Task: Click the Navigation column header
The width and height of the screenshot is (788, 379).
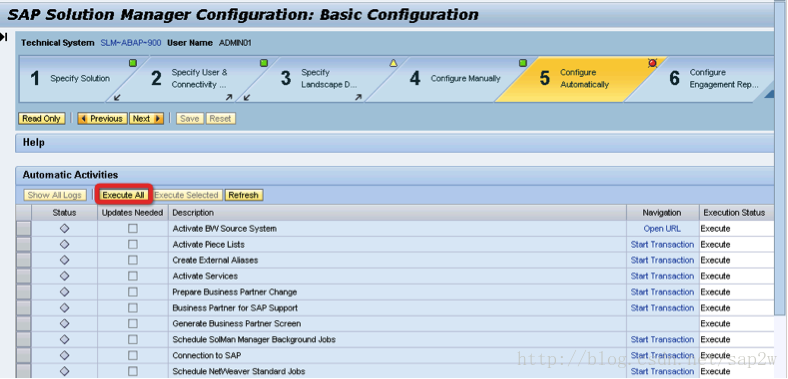Action: 662,213
